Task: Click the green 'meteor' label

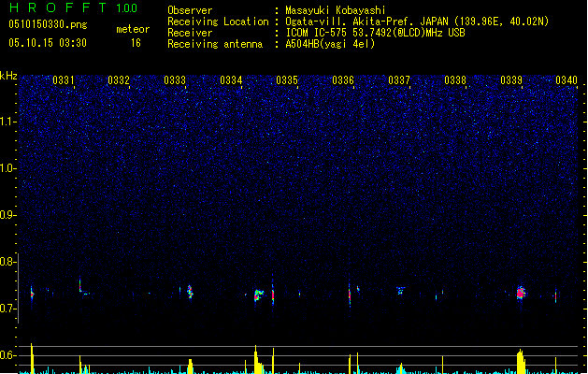Action: coord(133,29)
